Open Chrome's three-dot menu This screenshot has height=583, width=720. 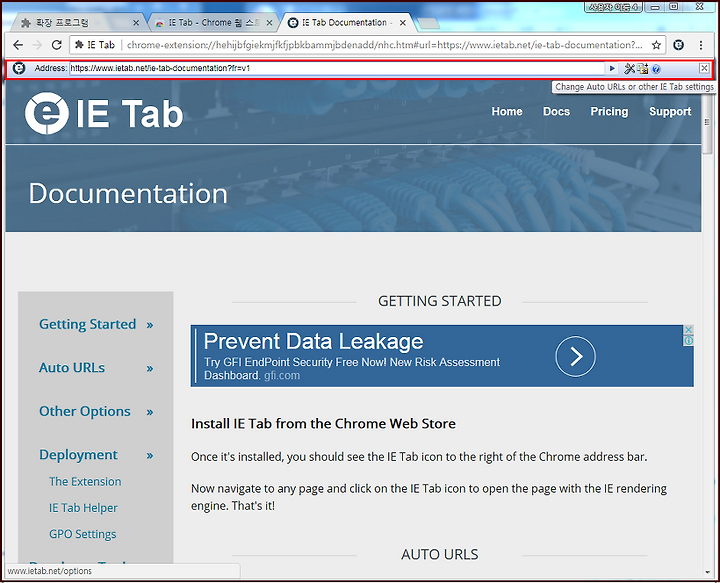tap(701, 45)
